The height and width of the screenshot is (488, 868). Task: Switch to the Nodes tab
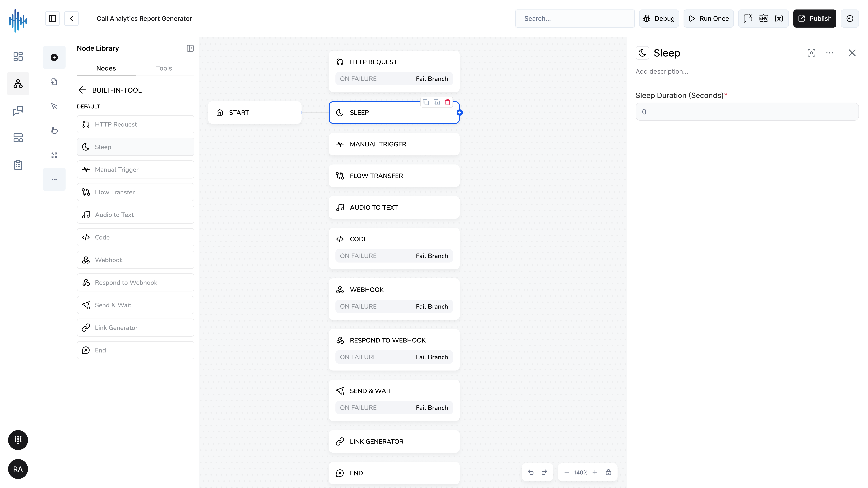click(x=106, y=68)
